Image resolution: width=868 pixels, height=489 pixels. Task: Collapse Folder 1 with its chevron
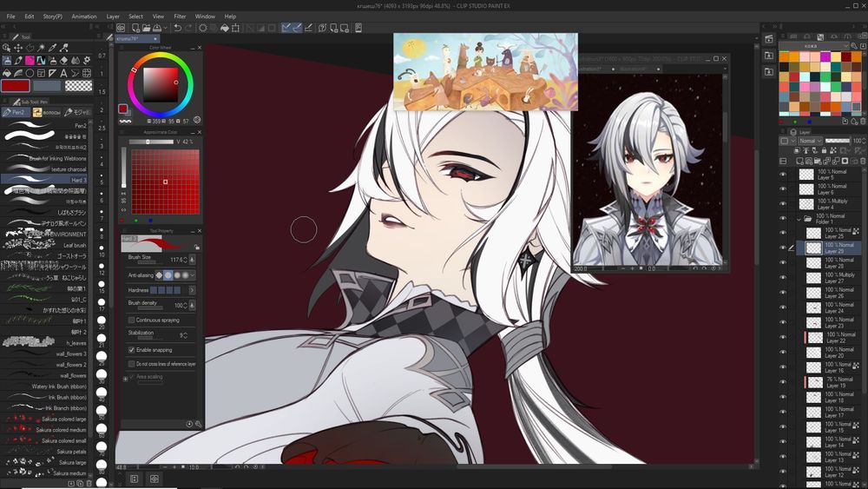tap(799, 219)
